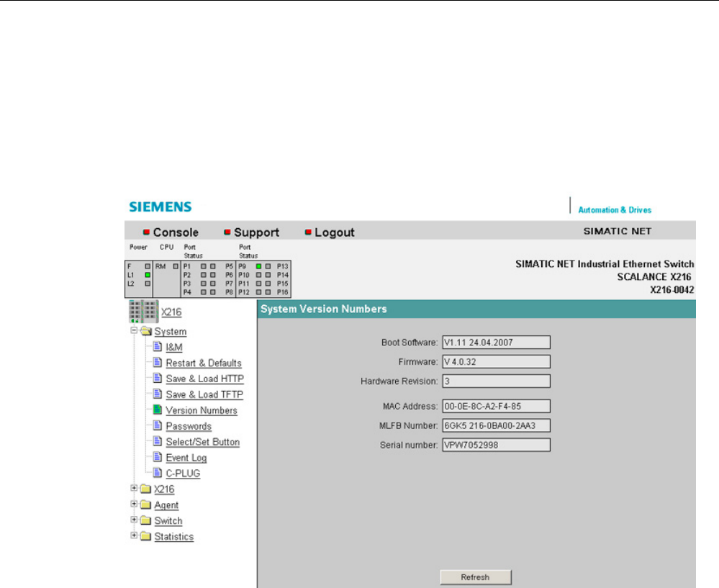Open the I&M page
The image size is (719, 588).
(x=174, y=347)
